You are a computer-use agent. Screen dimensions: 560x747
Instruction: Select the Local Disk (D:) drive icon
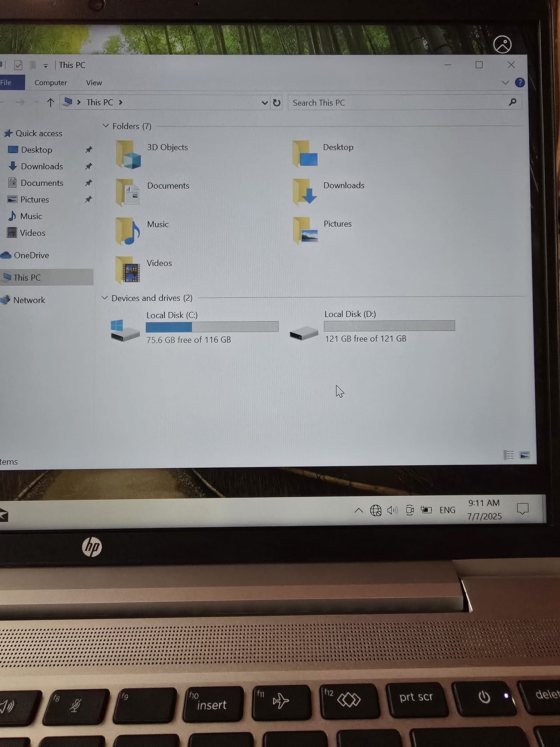(x=304, y=332)
